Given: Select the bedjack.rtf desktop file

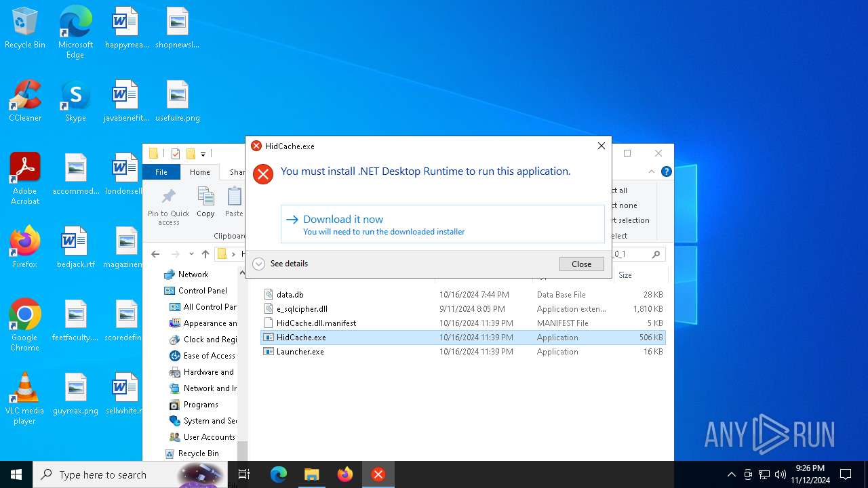Looking at the screenshot, I should 75,248.
